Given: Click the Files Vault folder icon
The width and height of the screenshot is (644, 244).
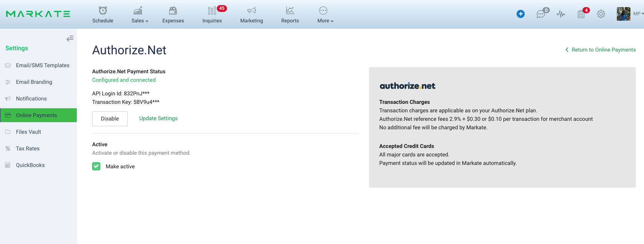Looking at the screenshot, I should pyautogui.click(x=8, y=132).
